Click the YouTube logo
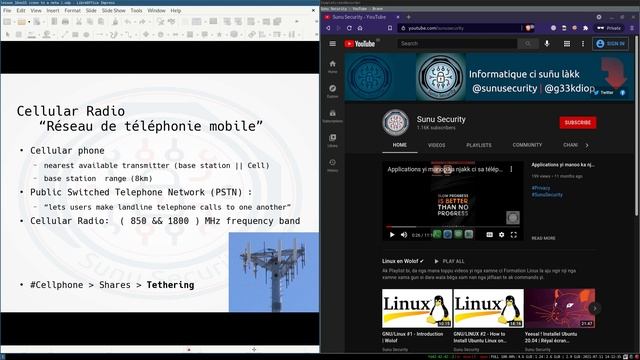The width and height of the screenshot is (640, 360). point(360,44)
